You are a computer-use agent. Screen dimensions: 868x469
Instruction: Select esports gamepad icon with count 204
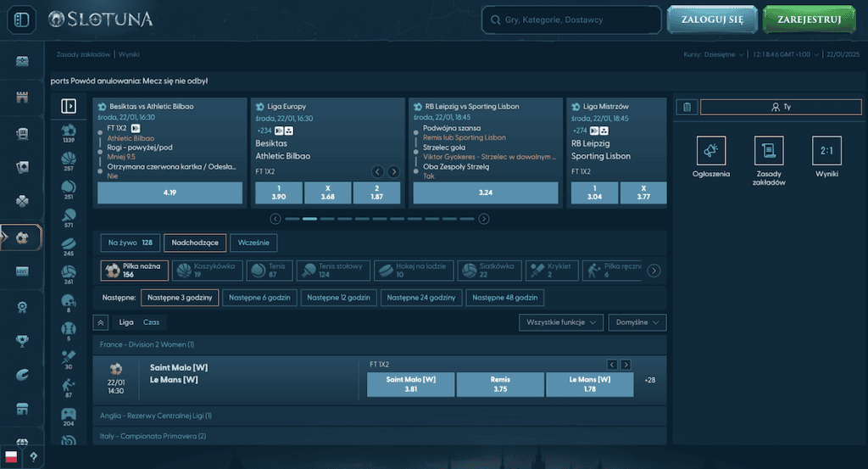pyautogui.click(x=69, y=416)
